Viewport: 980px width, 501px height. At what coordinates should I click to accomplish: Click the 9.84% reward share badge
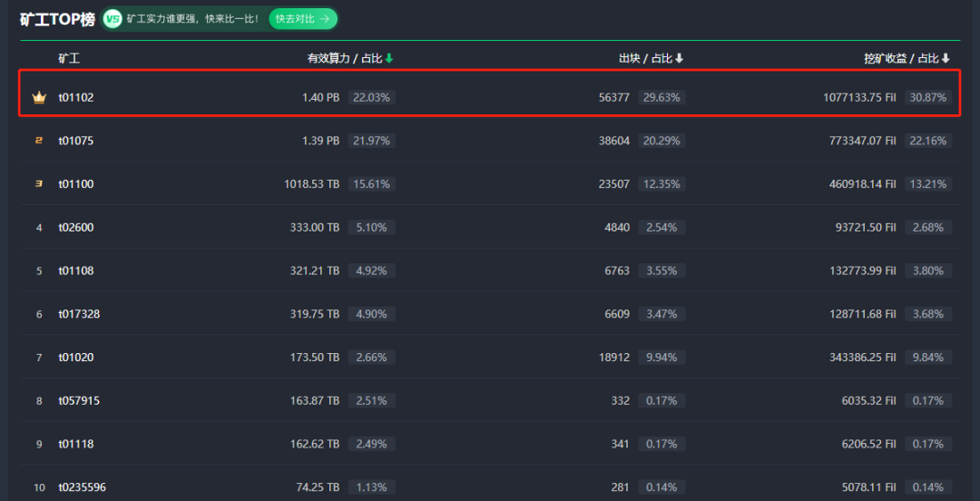pyautogui.click(x=928, y=357)
